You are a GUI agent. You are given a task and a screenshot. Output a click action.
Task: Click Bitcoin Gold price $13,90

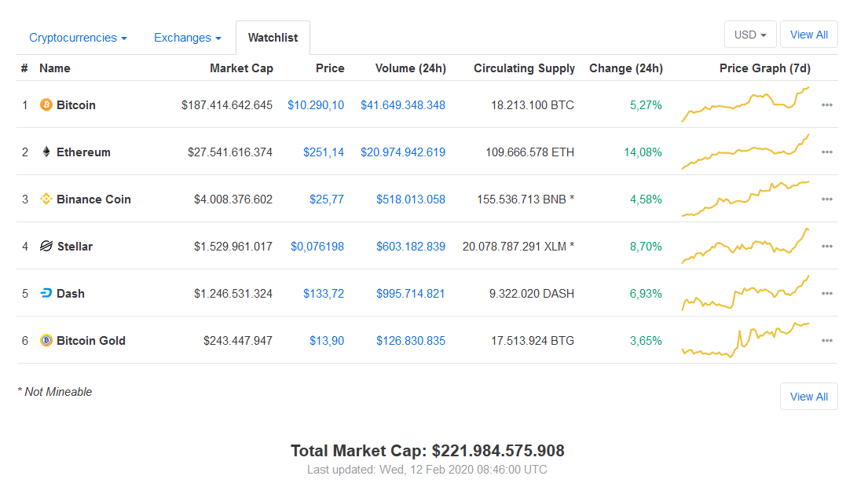click(327, 341)
